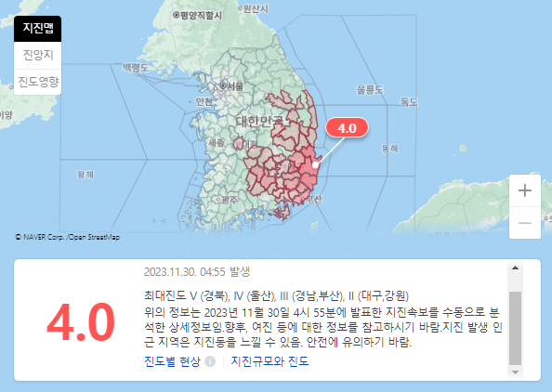The image size is (552, 392).
Task: Click the 동해 sea label on map
Action: [x=390, y=149]
